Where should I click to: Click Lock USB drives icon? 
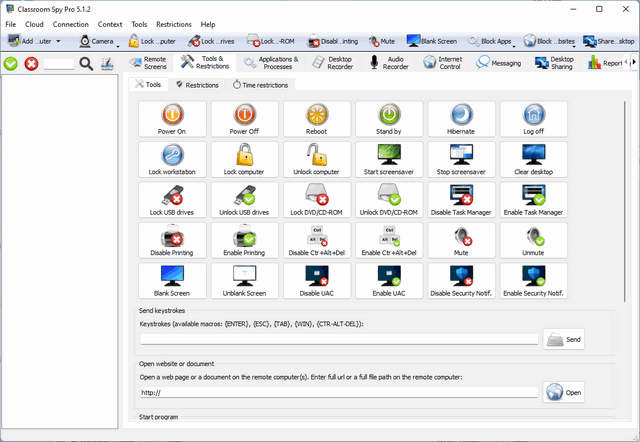(x=172, y=201)
